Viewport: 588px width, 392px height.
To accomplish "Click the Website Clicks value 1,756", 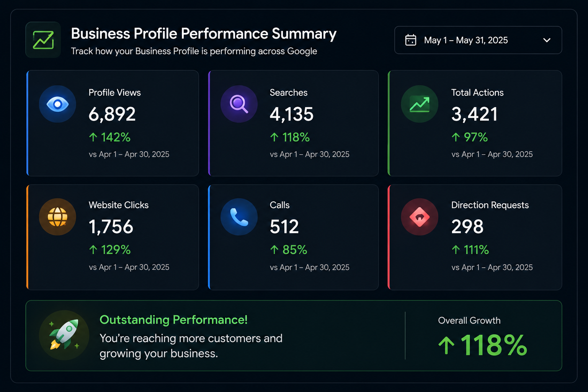I will click(x=111, y=227).
